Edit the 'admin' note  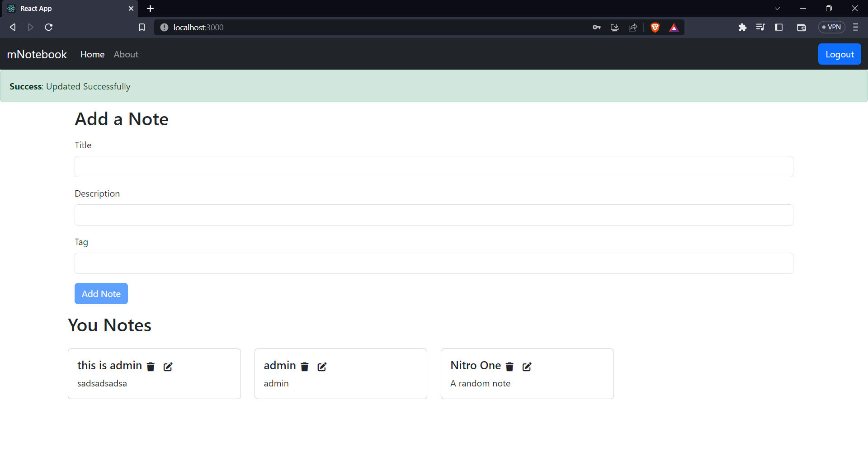click(x=322, y=367)
